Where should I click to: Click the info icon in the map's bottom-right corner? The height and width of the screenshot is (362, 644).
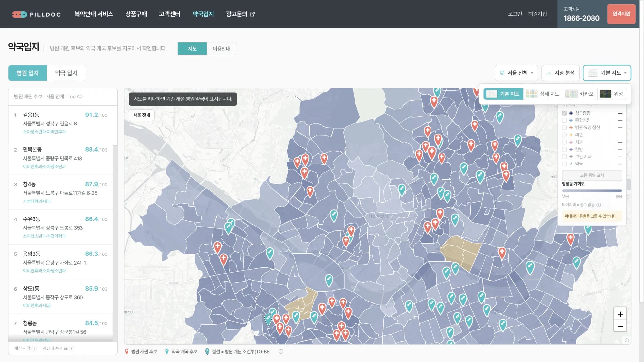tap(627, 340)
